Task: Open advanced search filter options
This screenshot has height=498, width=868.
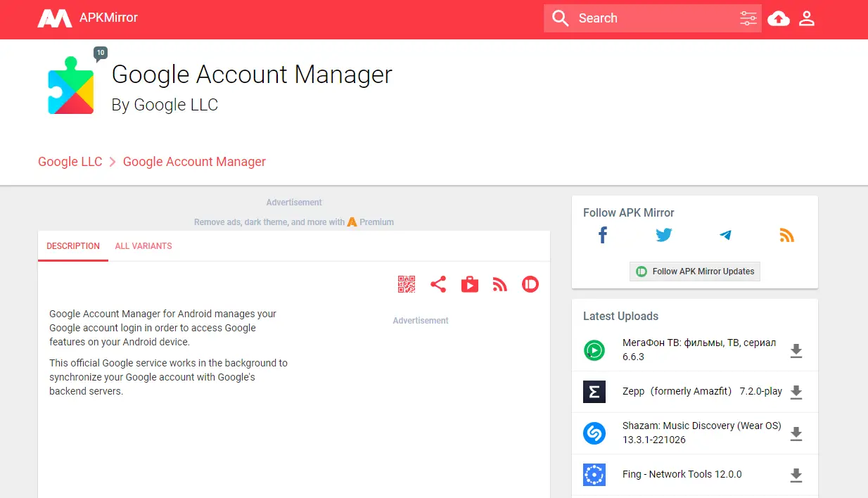Action: (748, 18)
